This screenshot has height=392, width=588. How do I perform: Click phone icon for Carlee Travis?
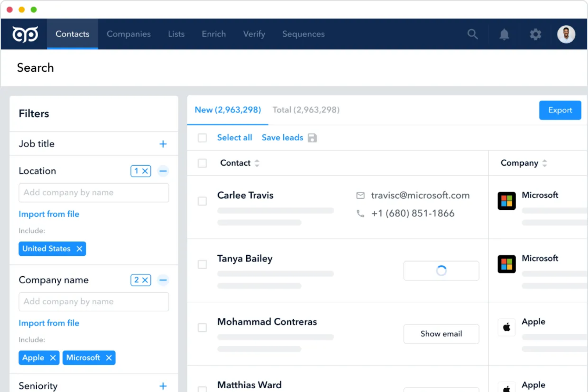361,213
